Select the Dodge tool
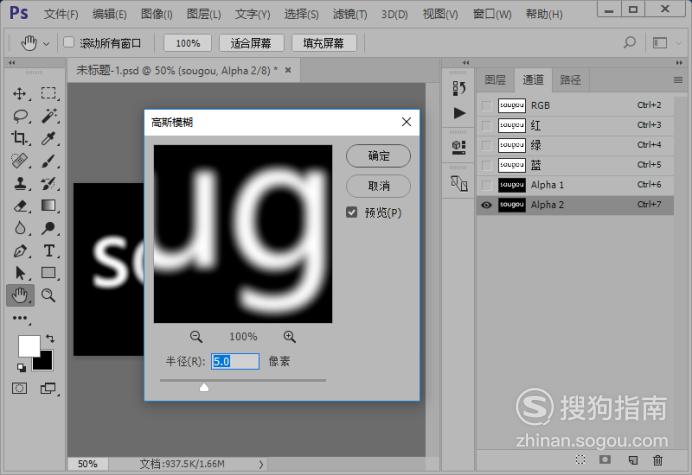The width and height of the screenshot is (692, 475). (49, 228)
